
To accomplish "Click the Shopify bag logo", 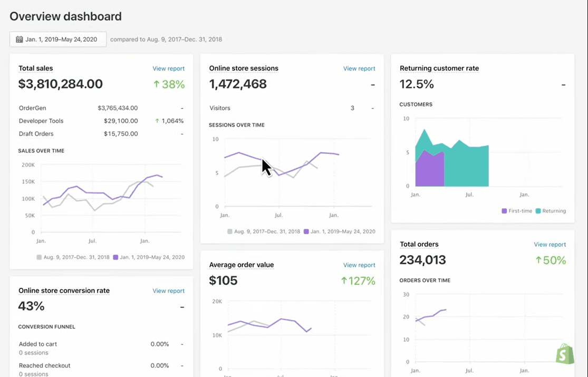I will click(x=565, y=354).
